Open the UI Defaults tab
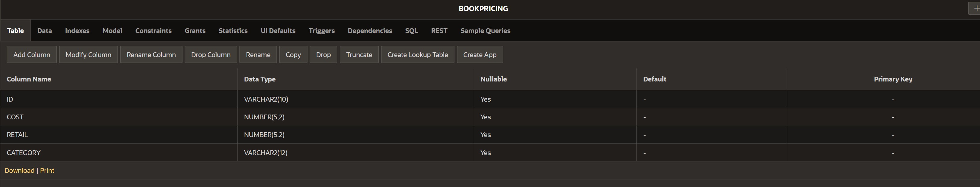Screen dimensions: 980x187 278,31
